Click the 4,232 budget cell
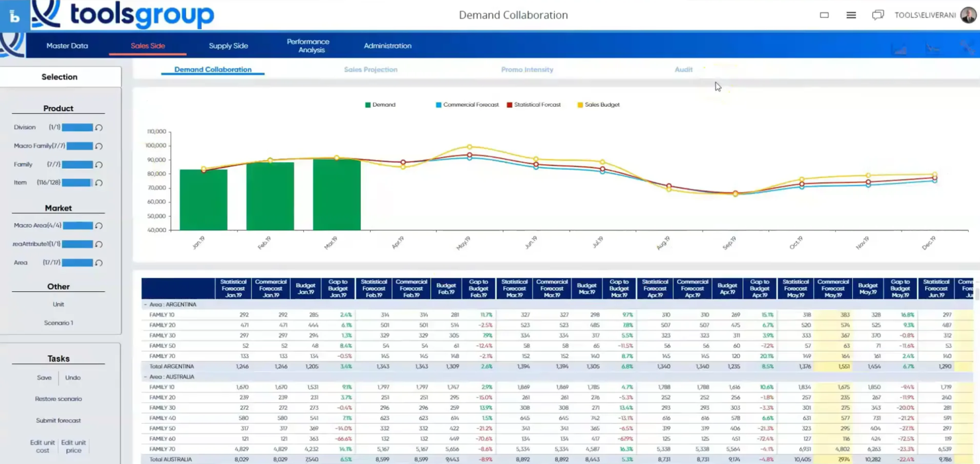The image size is (980, 464). point(311,449)
